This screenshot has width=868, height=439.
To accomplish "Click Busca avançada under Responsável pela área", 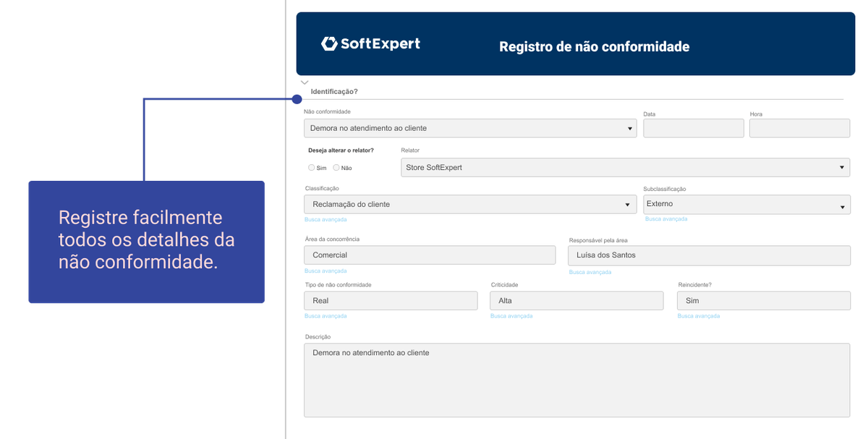I will pyautogui.click(x=590, y=272).
